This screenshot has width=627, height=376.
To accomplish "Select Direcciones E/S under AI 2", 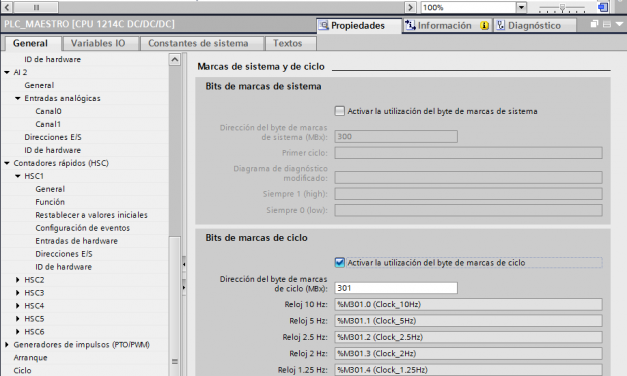I will pyautogui.click(x=53, y=137).
